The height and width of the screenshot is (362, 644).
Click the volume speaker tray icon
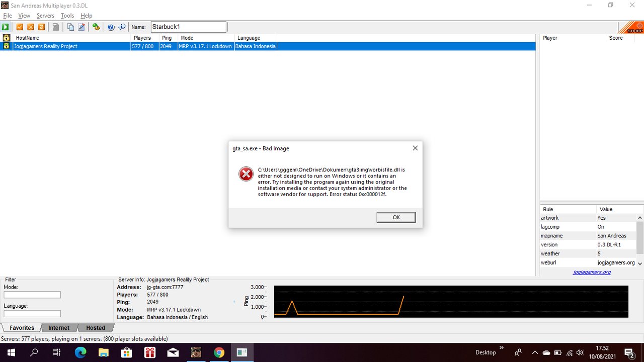pyautogui.click(x=580, y=352)
